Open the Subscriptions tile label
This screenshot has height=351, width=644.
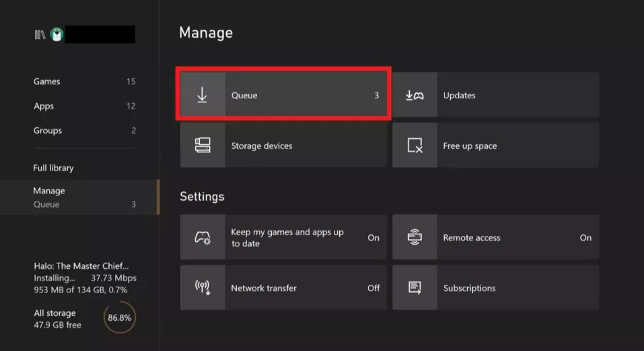pos(470,288)
